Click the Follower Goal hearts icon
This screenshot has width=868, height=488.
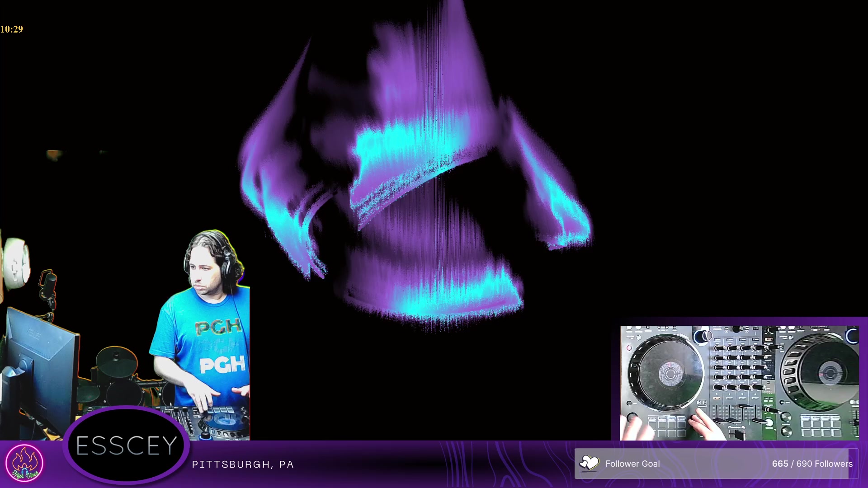[589, 463]
